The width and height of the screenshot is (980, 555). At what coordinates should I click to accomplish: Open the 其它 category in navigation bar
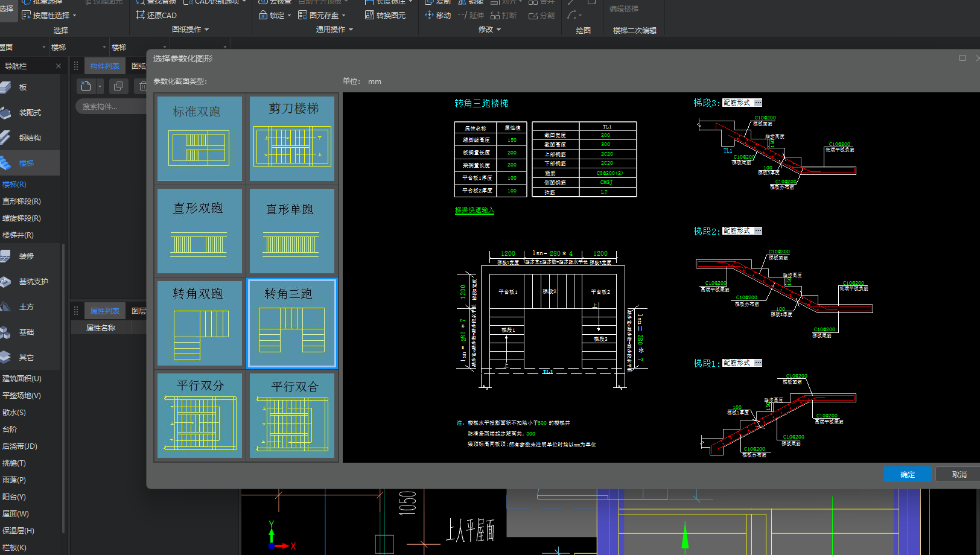30,358
